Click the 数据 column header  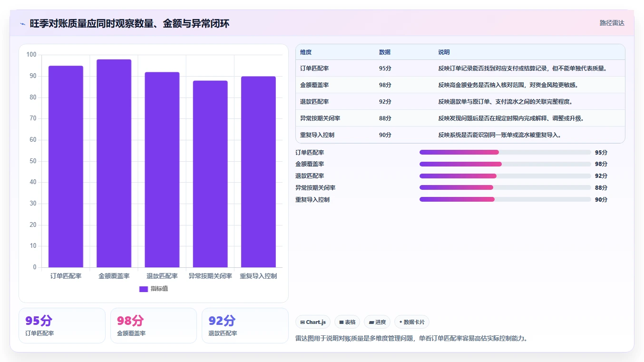[x=385, y=52]
